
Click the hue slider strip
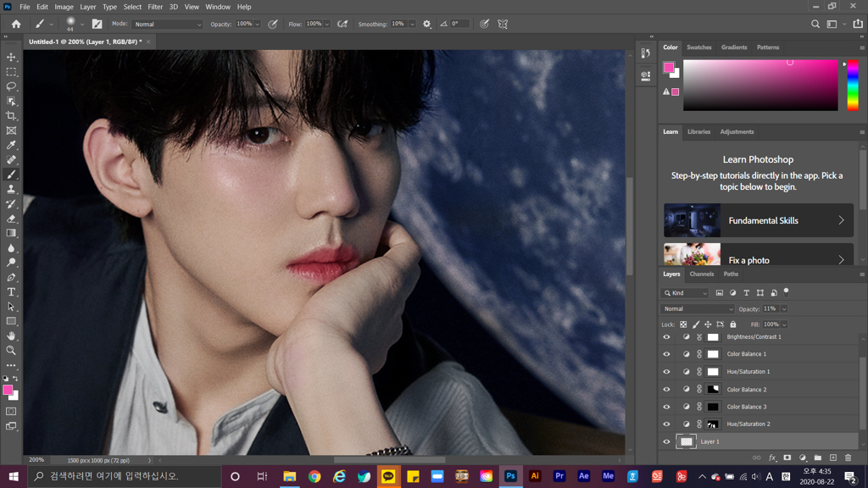[853, 86]
